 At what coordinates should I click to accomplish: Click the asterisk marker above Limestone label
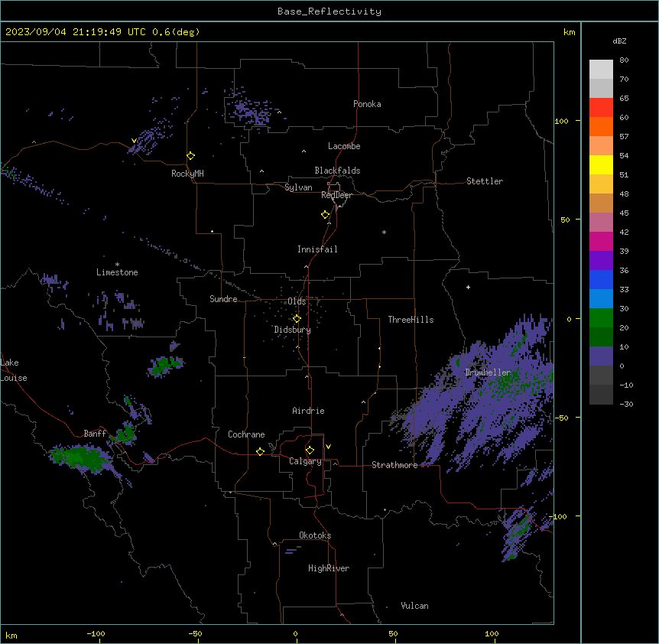(117, 265)
